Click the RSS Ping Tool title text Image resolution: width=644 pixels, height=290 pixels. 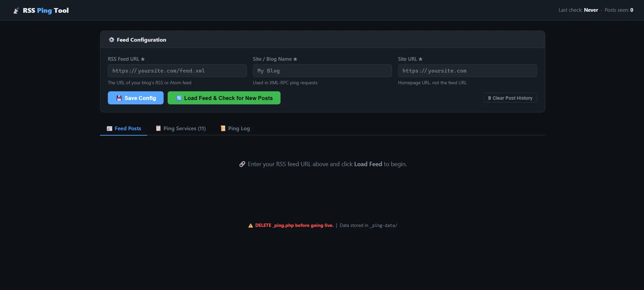pyautogui.click(x=46, y=10)
